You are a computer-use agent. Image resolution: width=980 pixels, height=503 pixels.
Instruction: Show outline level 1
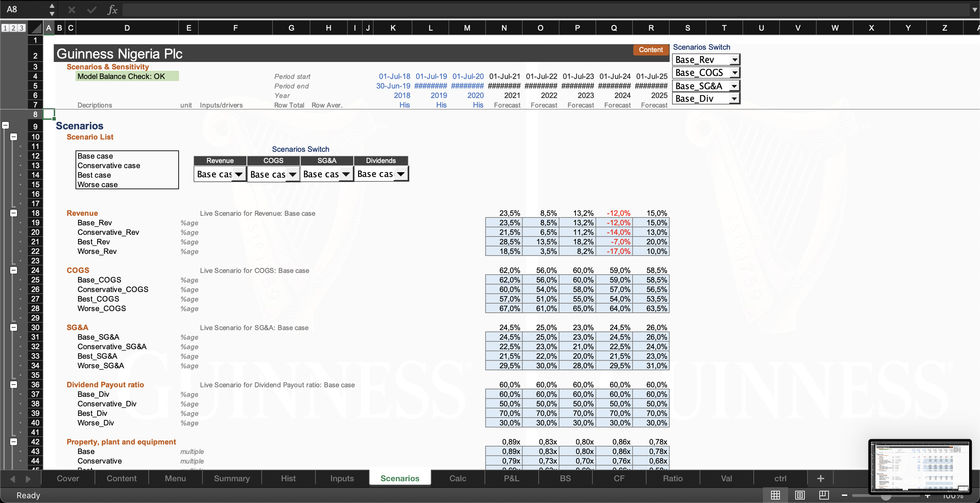(x=5, y=28)
